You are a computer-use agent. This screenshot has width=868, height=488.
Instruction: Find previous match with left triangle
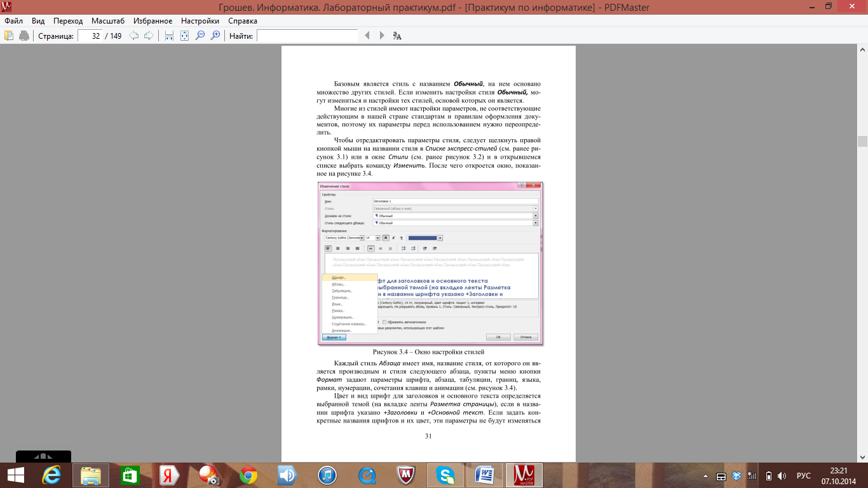click(367, 36)
